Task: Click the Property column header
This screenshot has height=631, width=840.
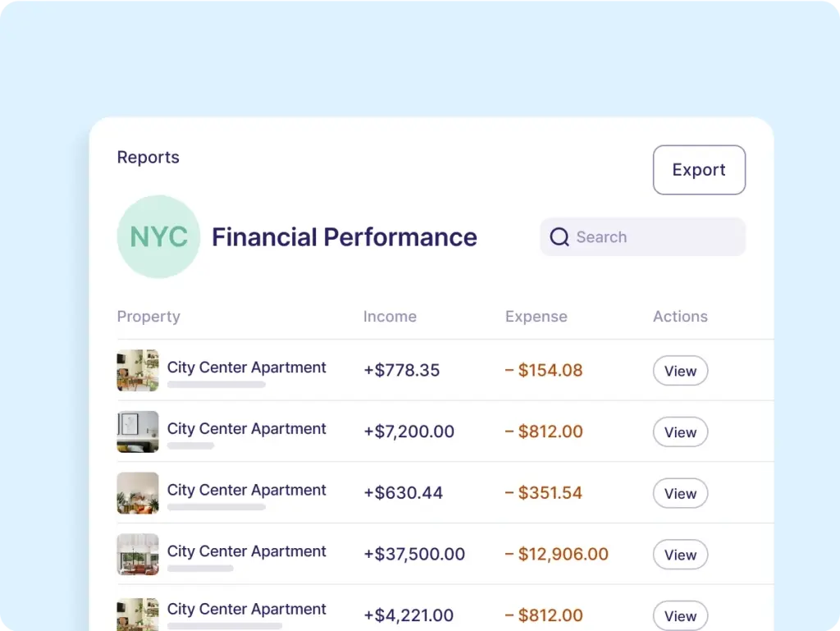Action: coord(148,316)
